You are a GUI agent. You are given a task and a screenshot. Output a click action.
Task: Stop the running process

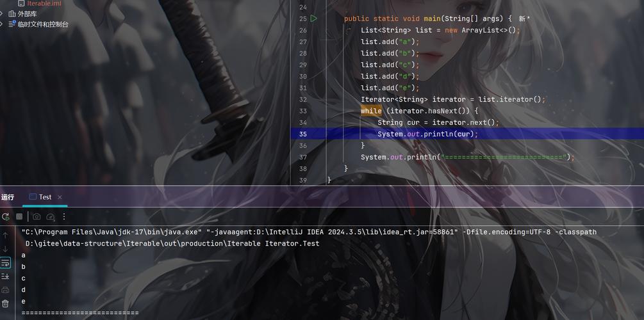click(19, 216)
